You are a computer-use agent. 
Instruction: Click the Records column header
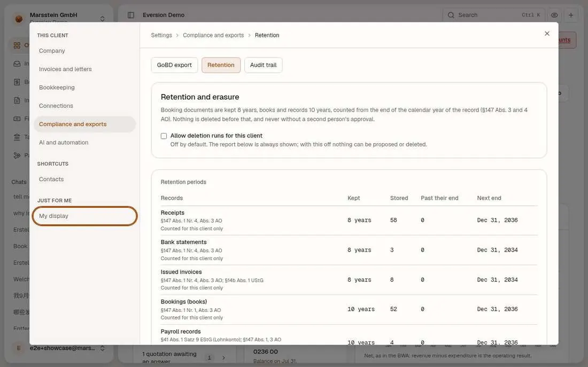172,198
